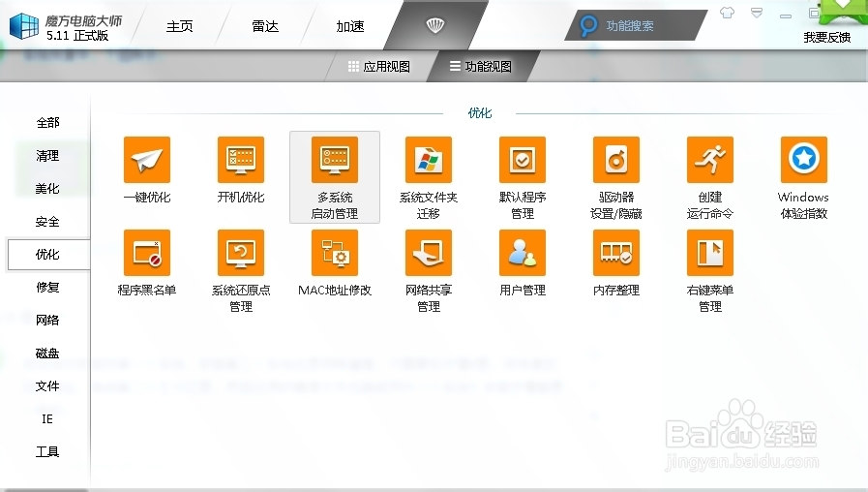Select the 文件 category in sidebar
The height and width of the screenshot is (492, 868).
[47, 385]
